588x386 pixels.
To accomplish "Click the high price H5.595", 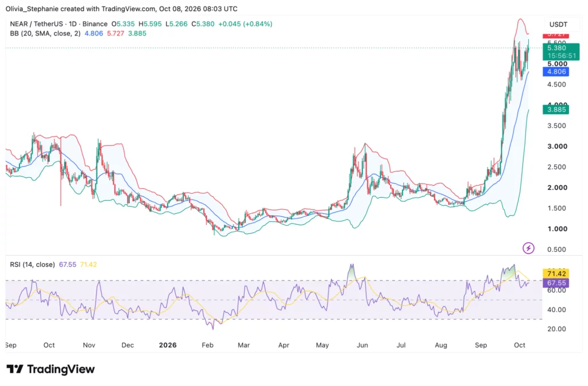I will (150, 24).
